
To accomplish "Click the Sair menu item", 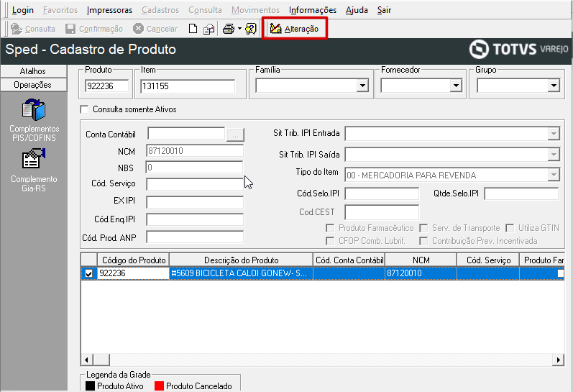I will click(384, 10).
